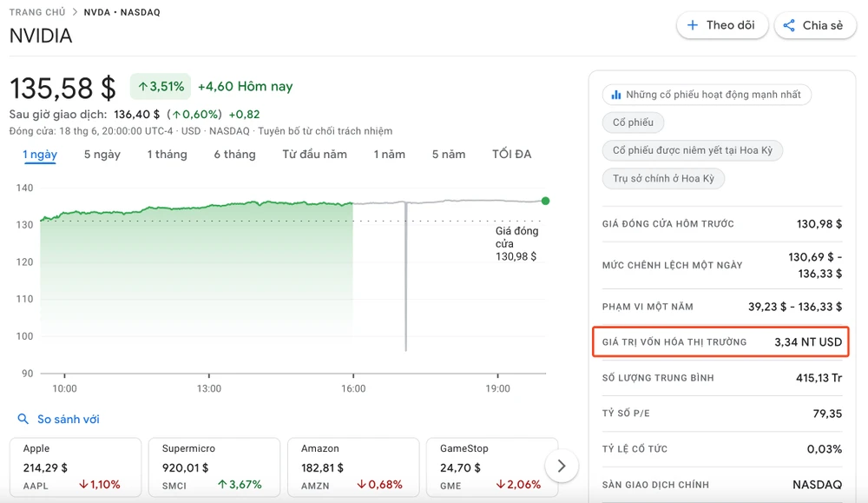
Task: Open the GameStop GME stock card
Action: (486, 467)
